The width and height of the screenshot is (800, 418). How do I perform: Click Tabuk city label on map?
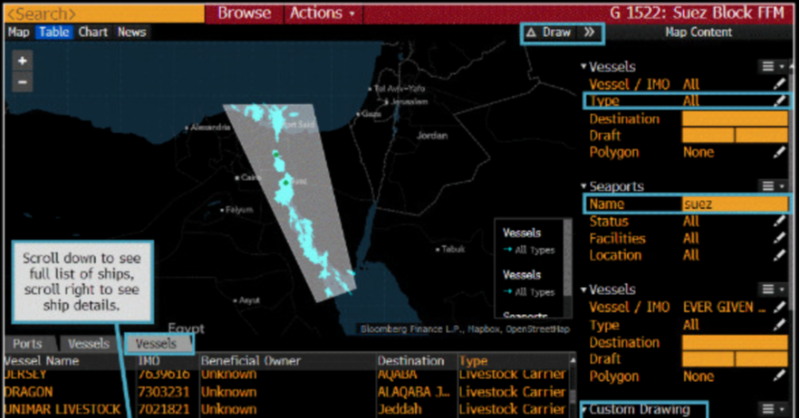[451, 250]
